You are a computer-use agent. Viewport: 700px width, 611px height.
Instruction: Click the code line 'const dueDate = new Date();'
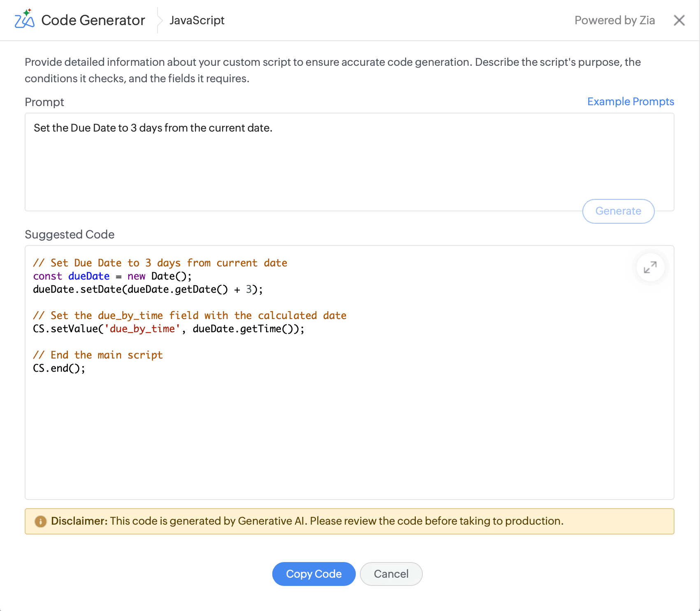112,276
